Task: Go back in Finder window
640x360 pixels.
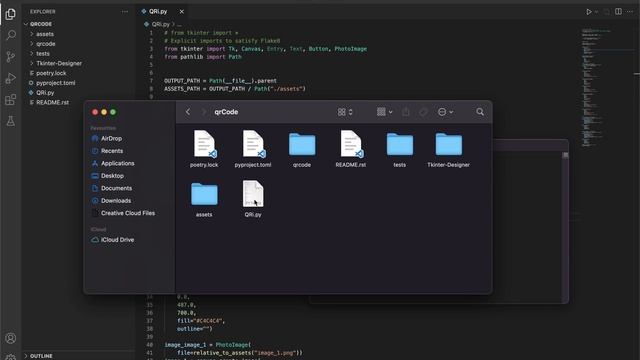Action: pos(188,112)
